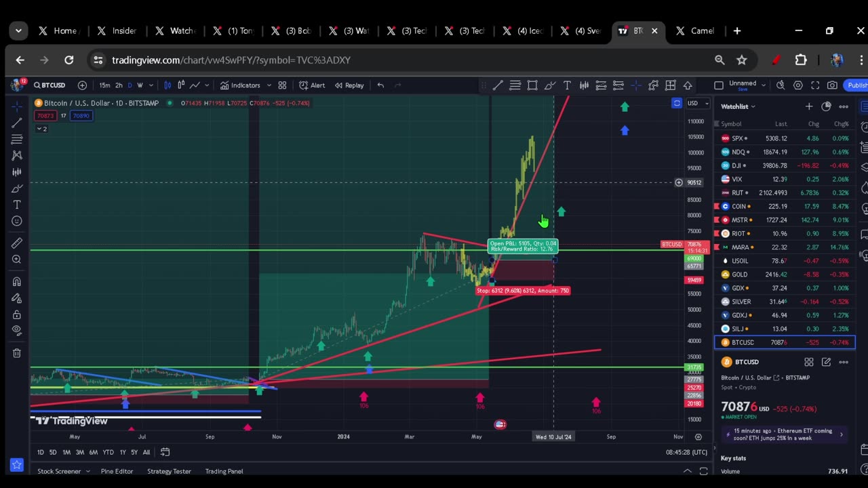The height and width of the screenshot is (488, 868).
Task: Select the trend line tool in left sidebar
Action: click(x=17, y=123)
